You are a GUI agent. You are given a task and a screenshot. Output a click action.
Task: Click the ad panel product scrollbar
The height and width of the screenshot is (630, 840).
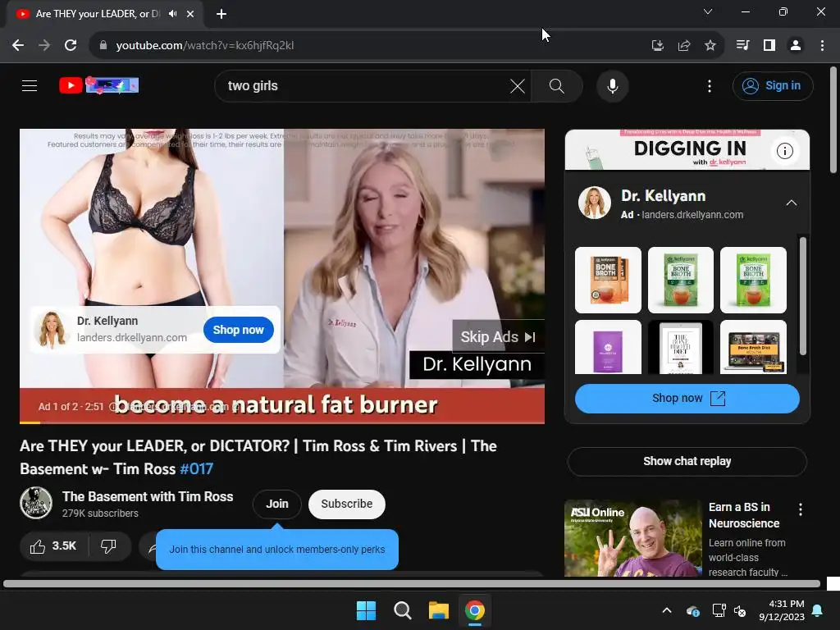(x=802, y=296)
